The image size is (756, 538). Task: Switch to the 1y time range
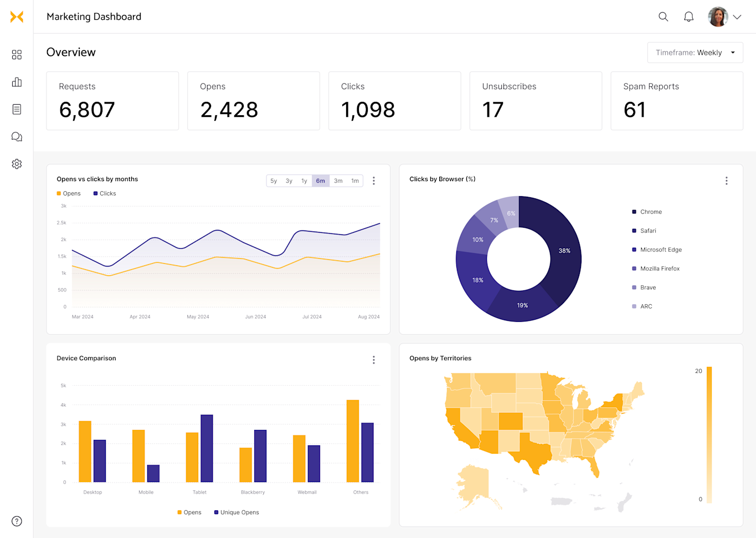click(x=304, y=181)
